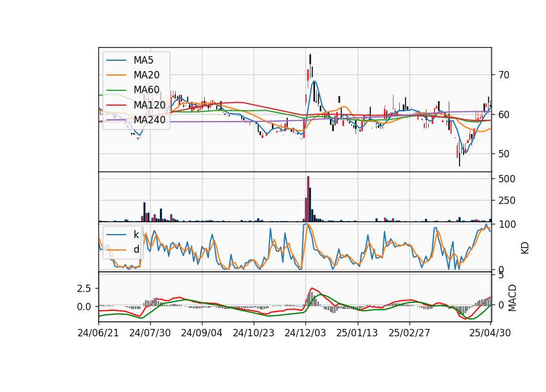This screenshot has height=392, width=546.
Task: Click the volume axis value 500
Action: (507, 179)
